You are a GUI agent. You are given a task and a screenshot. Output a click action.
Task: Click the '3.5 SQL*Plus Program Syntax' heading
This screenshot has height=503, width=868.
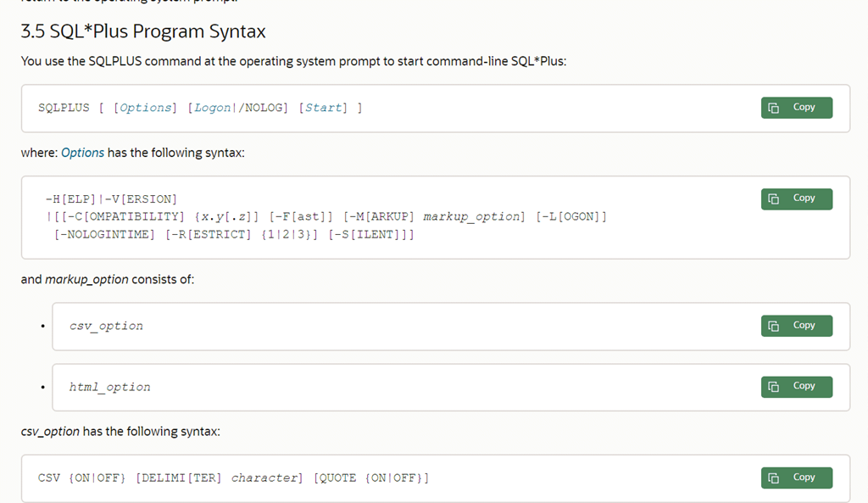(143, 32)
